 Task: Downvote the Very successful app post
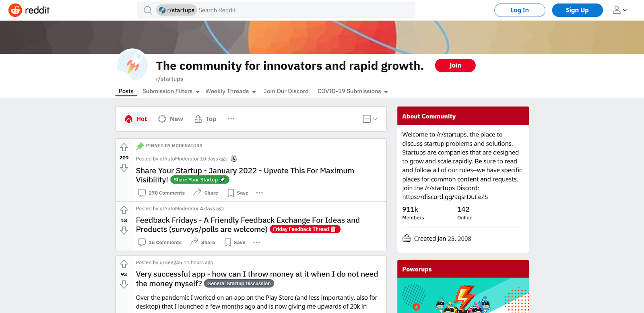click(124, 284)
